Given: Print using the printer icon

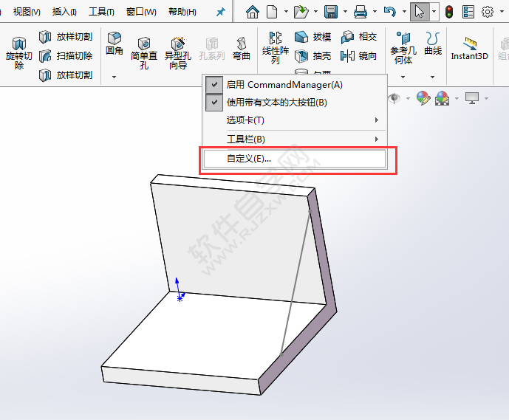Looking at the screenshot, I should pyautogui.click(x=361, y=12).
